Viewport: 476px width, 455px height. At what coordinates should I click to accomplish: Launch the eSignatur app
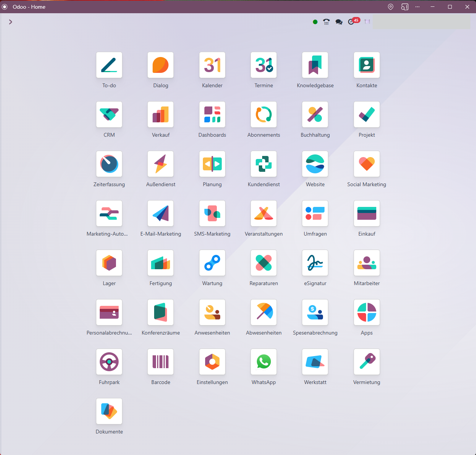pyautogui.click(x=315, y=263)
